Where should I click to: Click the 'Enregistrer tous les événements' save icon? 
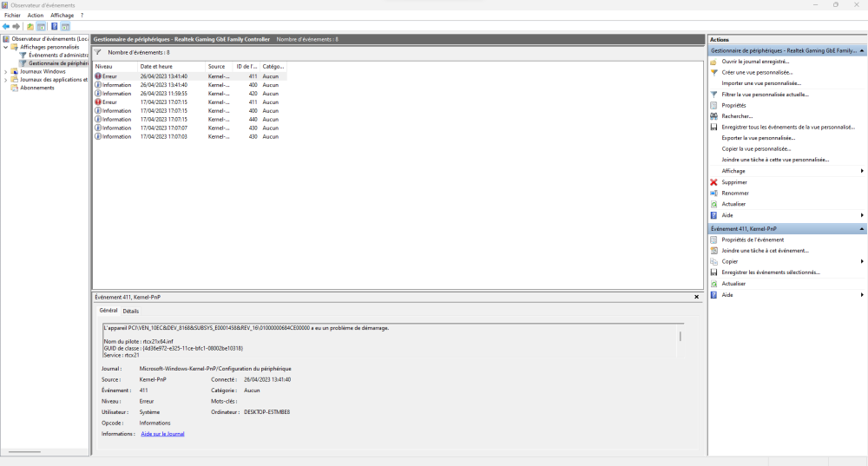pyautogui.click(x=714, y=128)
